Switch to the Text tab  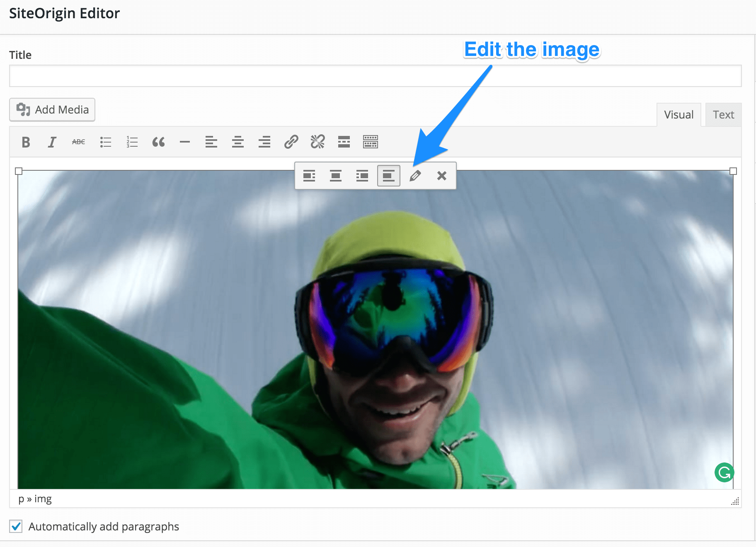coord(723,114)
